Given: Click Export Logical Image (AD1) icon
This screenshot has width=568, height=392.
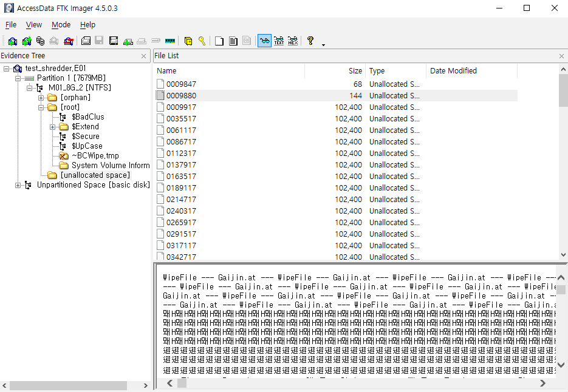Looking at the screenshot, I should pyautogui.click(x=114, y=41).
